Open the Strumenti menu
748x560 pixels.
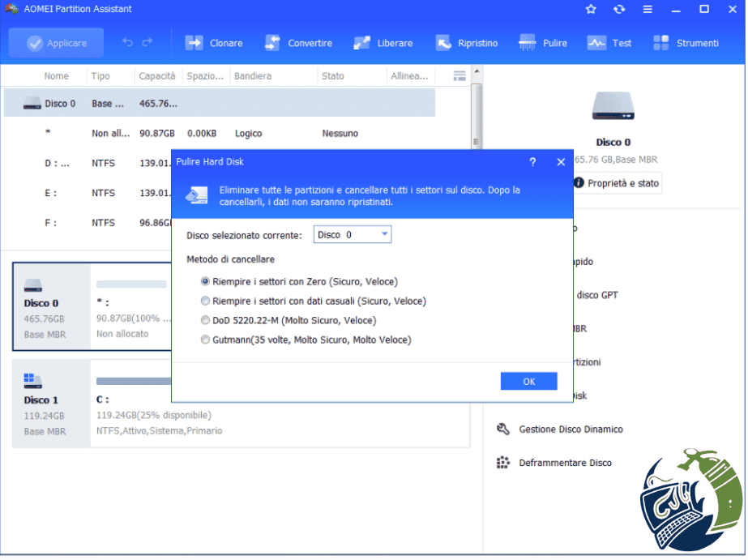click(x=686, y=43)
